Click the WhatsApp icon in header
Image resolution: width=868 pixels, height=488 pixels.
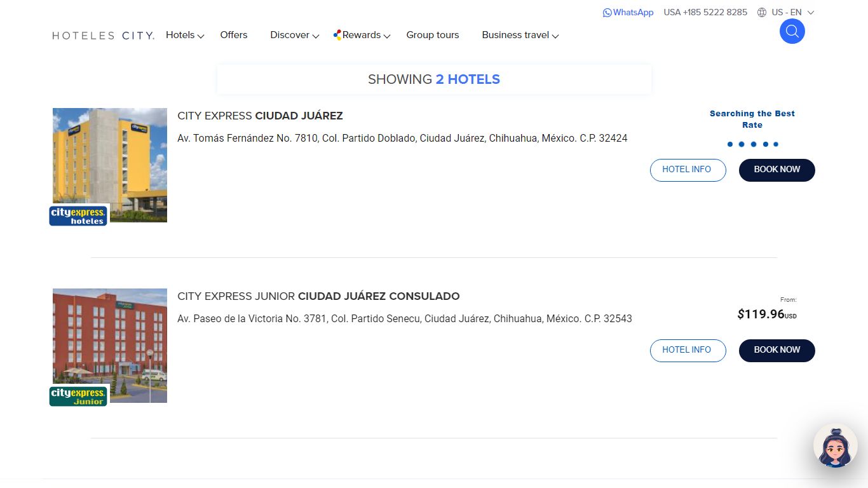coord(607,13)
